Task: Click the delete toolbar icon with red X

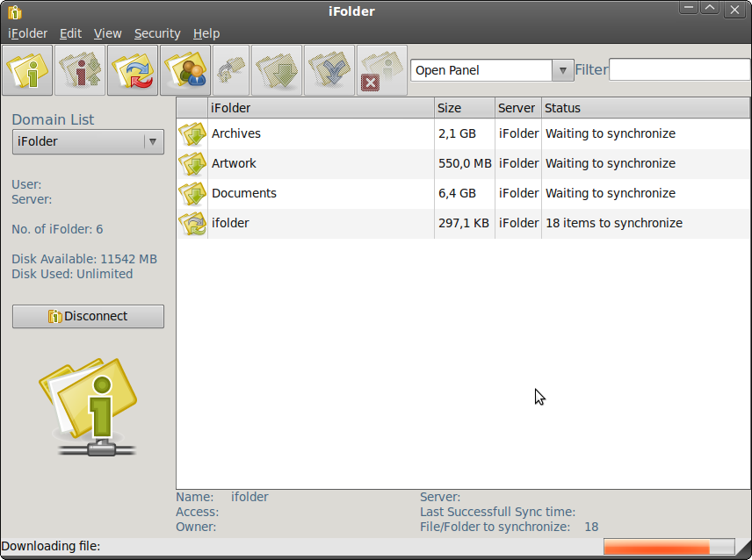Action: [382, 70]
